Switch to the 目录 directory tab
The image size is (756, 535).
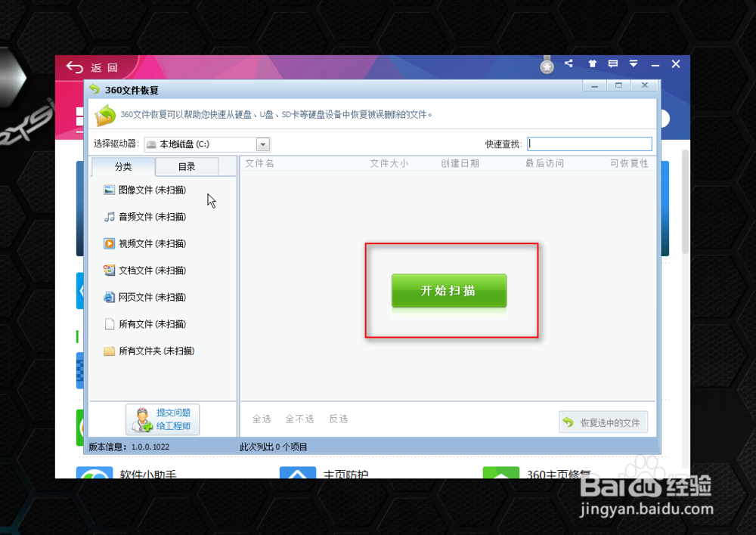pyautogui.click(x=186, y=165)
